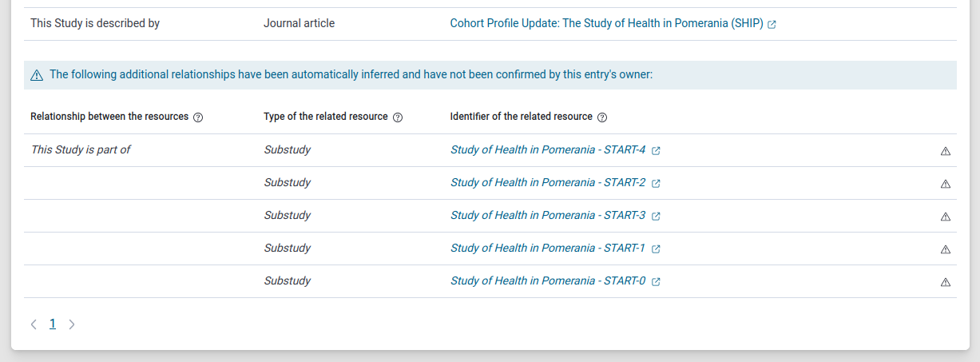Open Study of Health in Pomerania START-0
Screen dimensions: 980x362
coord(548,281)
